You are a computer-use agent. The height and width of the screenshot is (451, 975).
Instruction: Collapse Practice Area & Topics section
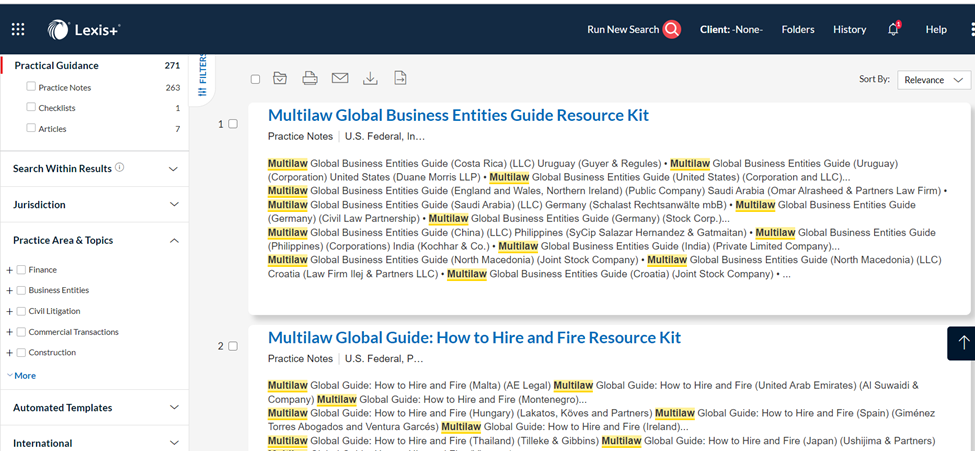pyautogui.click(x=173, y=241)
